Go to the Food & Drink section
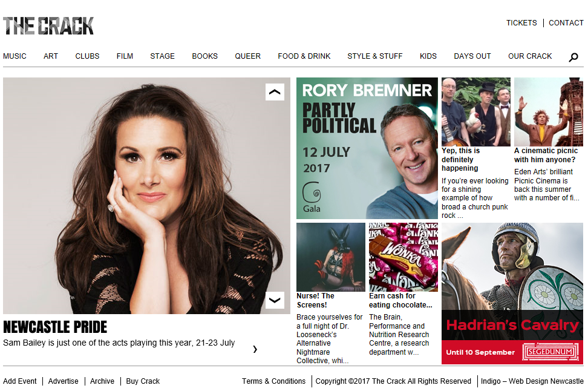This screenshot has height=391, width=588. tap(304, 56)
